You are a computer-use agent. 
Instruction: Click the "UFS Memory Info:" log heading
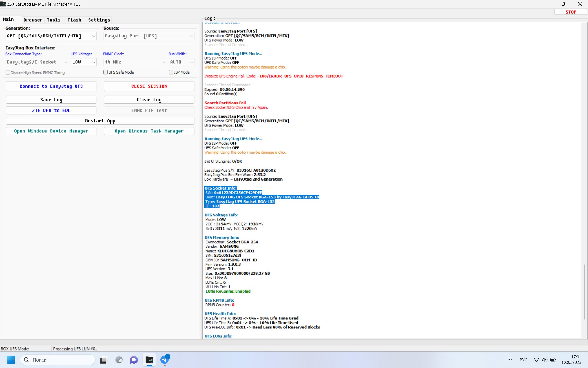tap(222, 238)
